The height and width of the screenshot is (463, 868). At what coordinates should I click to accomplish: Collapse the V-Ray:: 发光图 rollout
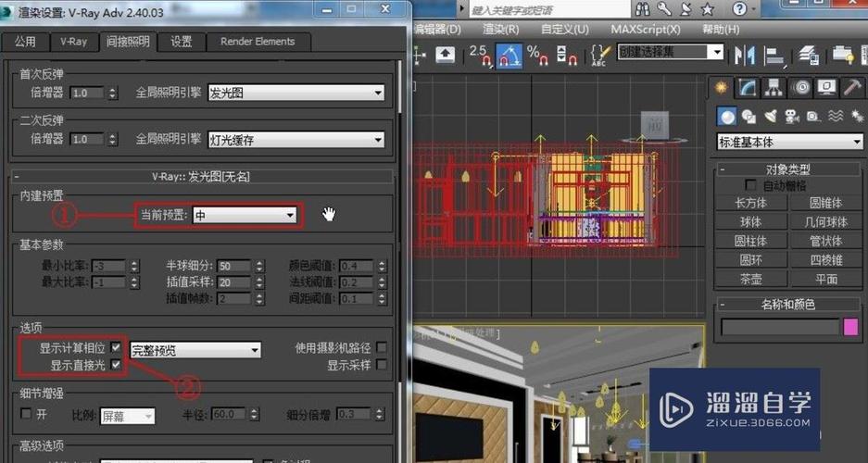point(202,177)
